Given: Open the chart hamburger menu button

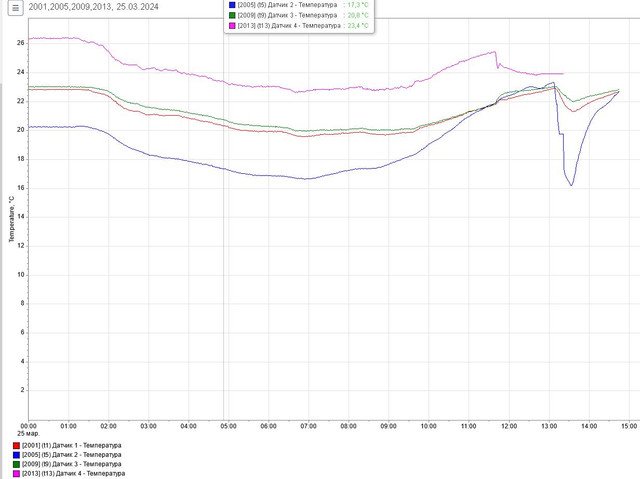Looking at the screenshot, I should (x=16, y=8).
